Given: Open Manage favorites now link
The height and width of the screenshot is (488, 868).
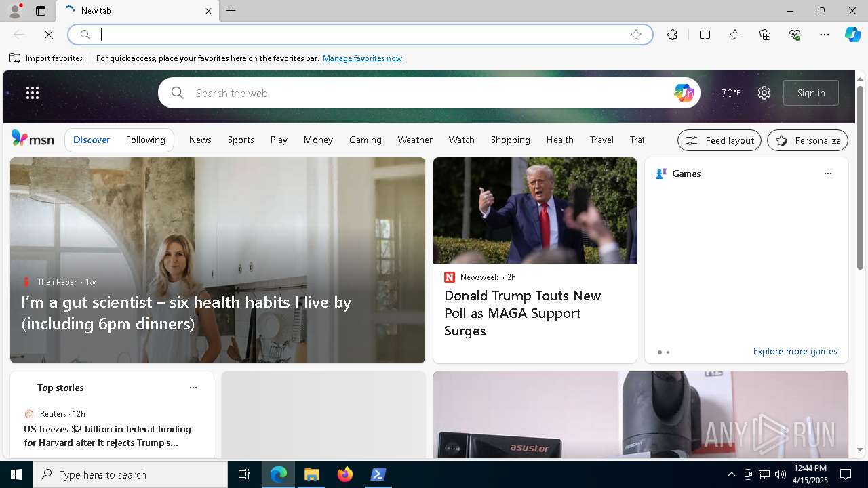Looking at the screenshot, I should (362, 58).
